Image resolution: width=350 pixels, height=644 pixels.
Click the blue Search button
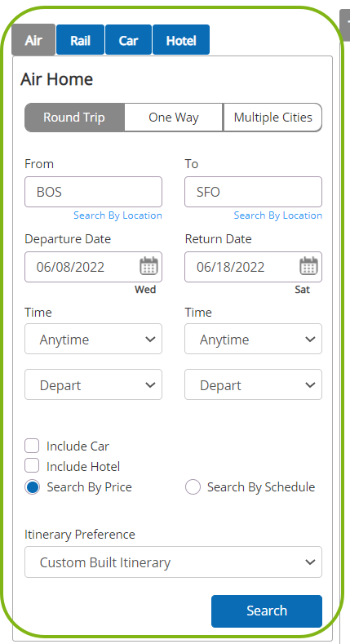[267, 611]
